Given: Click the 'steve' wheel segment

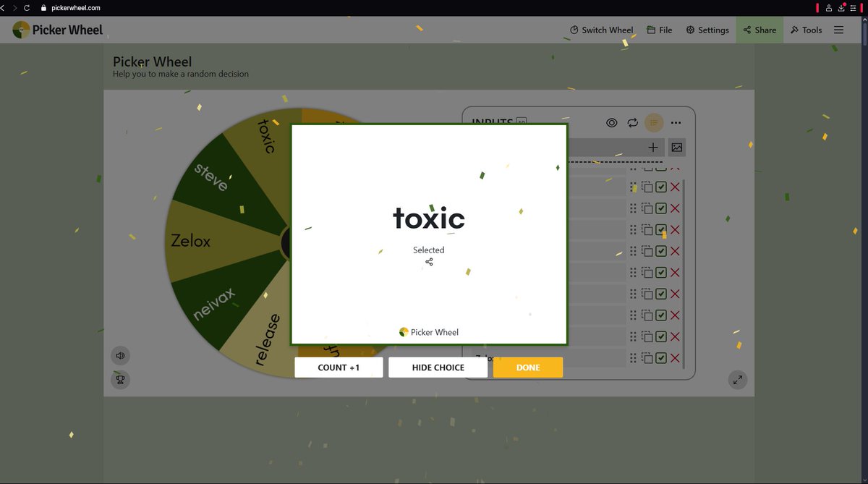Looking at the screenshot, I should click(211, 177).
